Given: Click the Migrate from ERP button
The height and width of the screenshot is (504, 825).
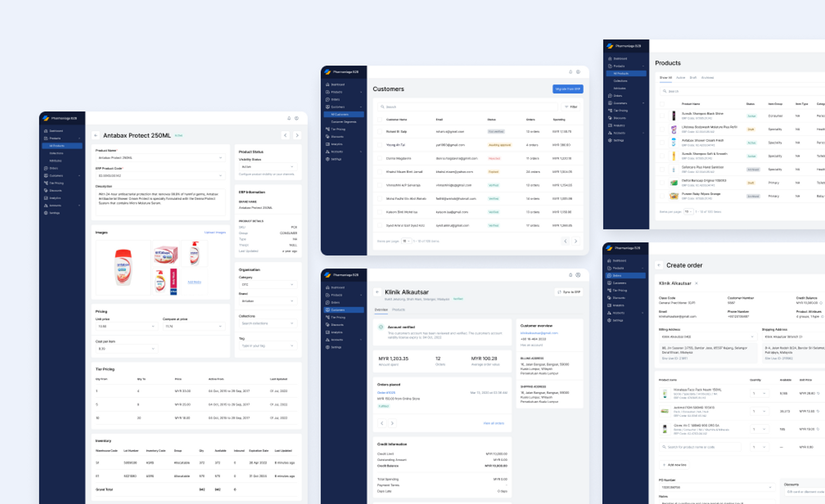Looking at the screenshot, I should 568,89.
